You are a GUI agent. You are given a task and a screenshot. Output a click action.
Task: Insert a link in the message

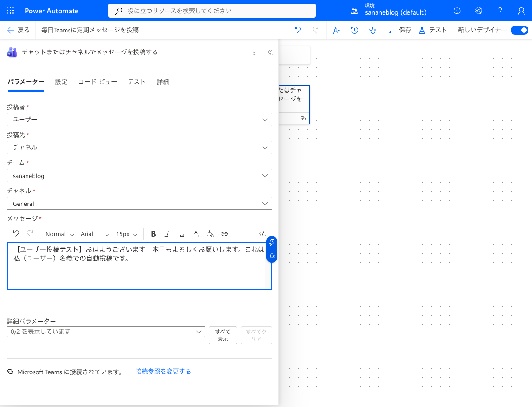tap(224, 234)
